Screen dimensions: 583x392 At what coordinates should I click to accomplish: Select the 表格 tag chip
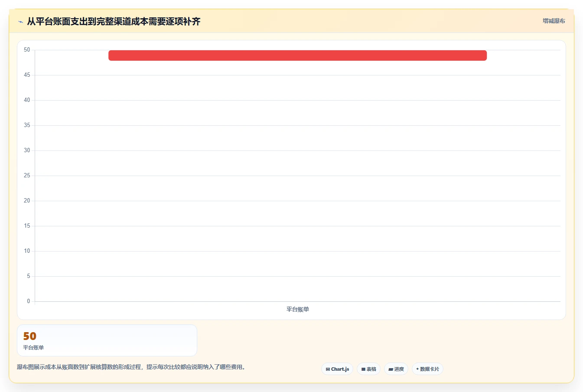coord(368,369)
